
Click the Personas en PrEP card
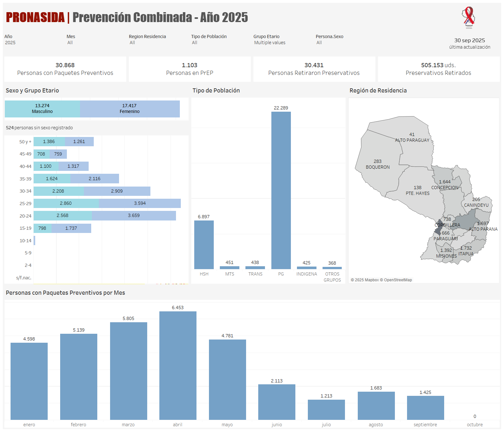pyautogui.click(x=189, y=69)
